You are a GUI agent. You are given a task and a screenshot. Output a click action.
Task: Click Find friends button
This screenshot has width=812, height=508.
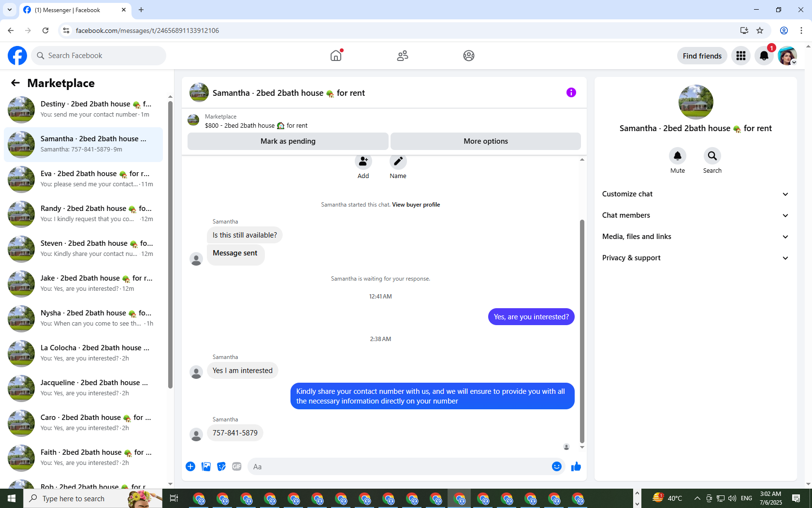pyautogui.click(x=702, y=56)
